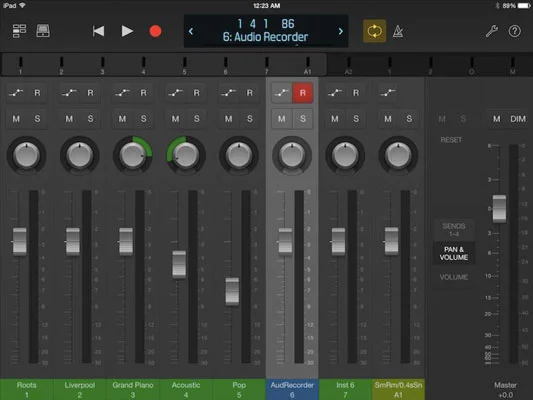The height and width of the screenshot is (400, 533).
Task: Open automation mode for AudRecorder track
Action: [282, 92]
